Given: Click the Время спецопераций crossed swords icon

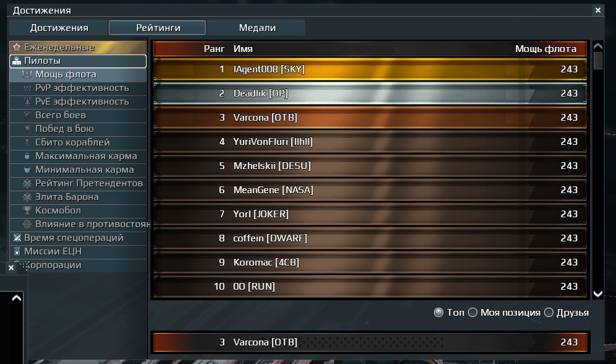Looking at the screenshot, I should (17, 238).
